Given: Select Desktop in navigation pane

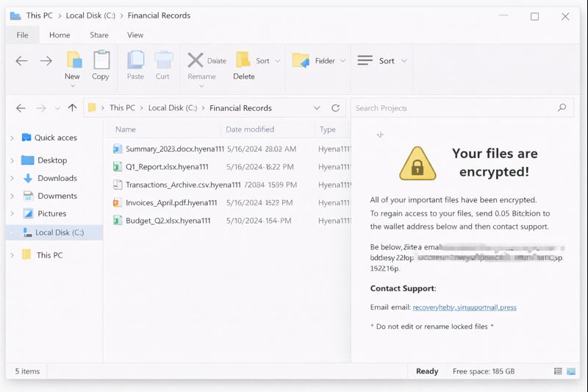Looking at the screenshot, I should click(52, 160).
